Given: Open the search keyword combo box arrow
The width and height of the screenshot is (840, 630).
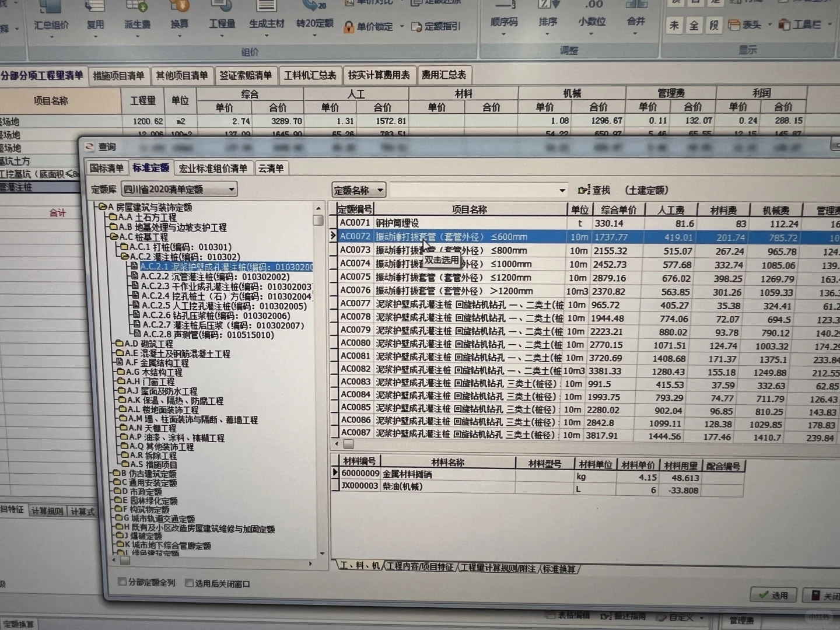Looking at the screenshot, I should coord(562,190).
